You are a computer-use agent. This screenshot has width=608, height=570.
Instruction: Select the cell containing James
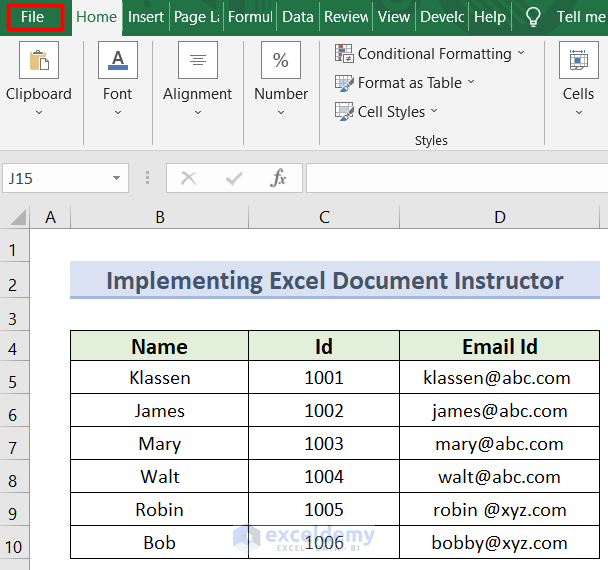coord(159,410)
